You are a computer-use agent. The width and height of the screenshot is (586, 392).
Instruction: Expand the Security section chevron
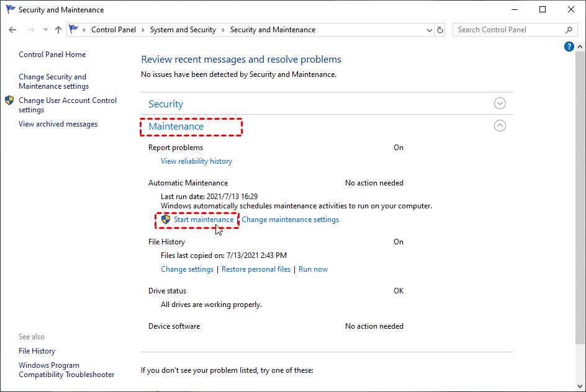pos(500,104)
